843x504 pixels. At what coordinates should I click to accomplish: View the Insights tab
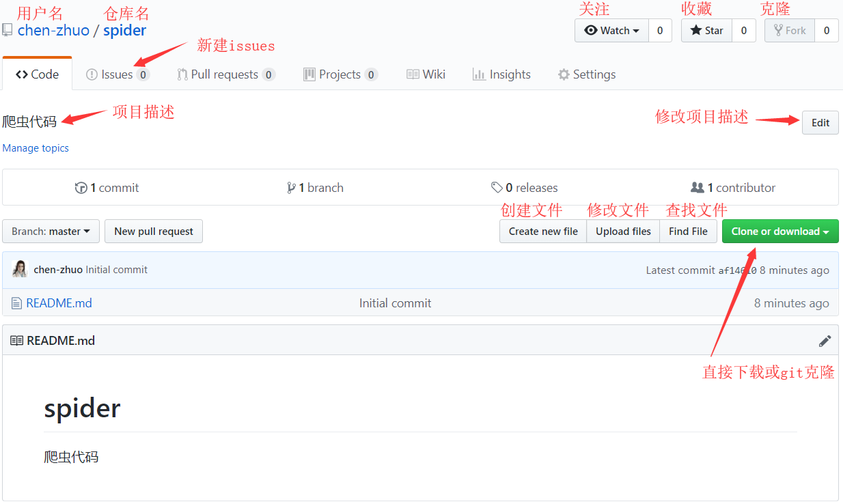click(x=501, y=74)
